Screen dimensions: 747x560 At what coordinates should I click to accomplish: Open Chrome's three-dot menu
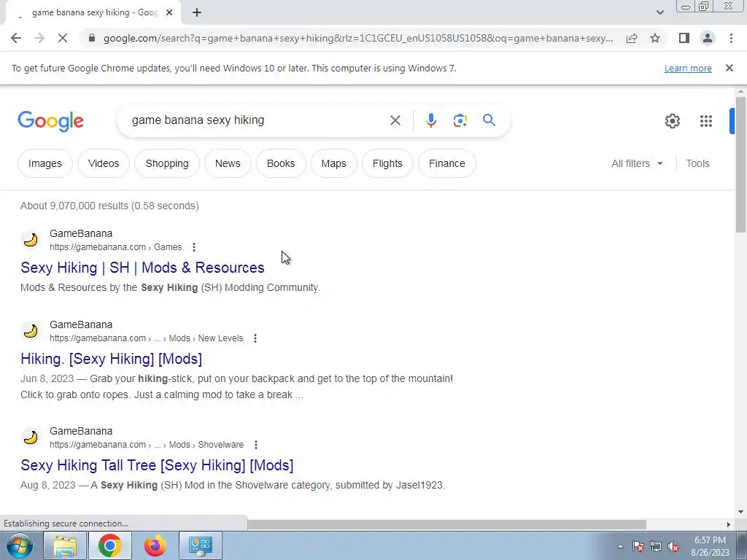pos(731,38)
